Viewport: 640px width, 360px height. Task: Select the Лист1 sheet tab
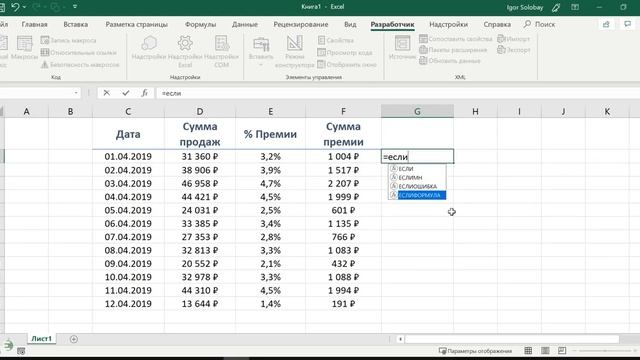[42, 339]
